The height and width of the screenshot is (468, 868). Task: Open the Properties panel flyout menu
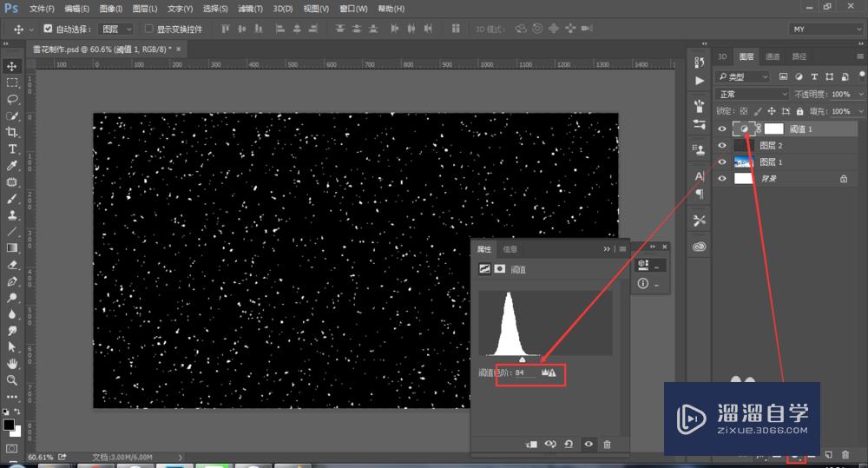tap(622, 249)
